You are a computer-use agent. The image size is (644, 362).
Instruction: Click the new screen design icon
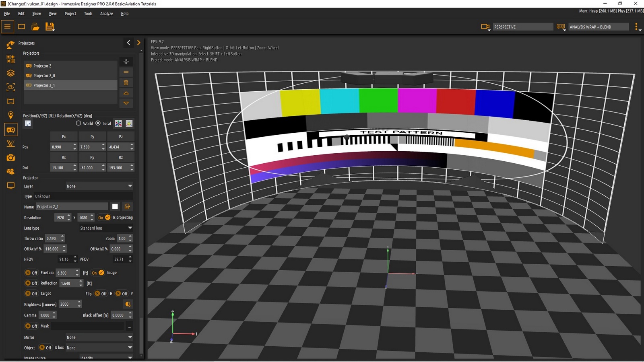22,27
